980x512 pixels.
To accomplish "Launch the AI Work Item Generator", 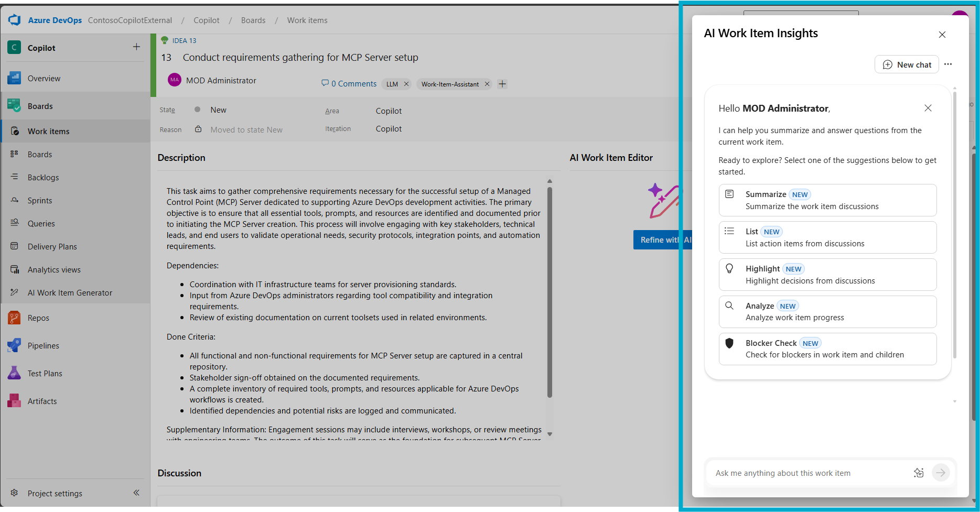I will (70, 292).
